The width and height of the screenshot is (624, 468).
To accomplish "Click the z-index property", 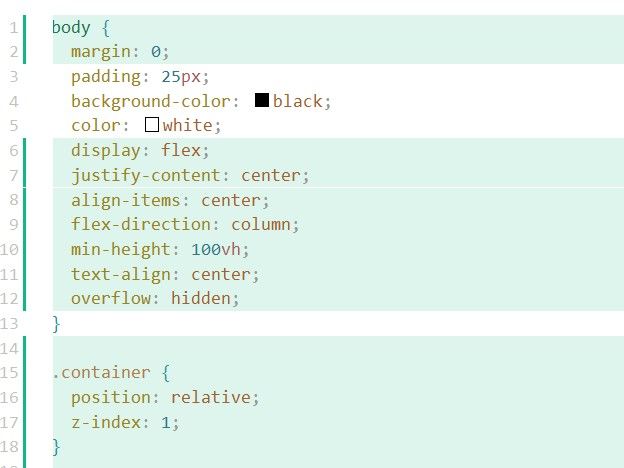I will click(106, 422).
